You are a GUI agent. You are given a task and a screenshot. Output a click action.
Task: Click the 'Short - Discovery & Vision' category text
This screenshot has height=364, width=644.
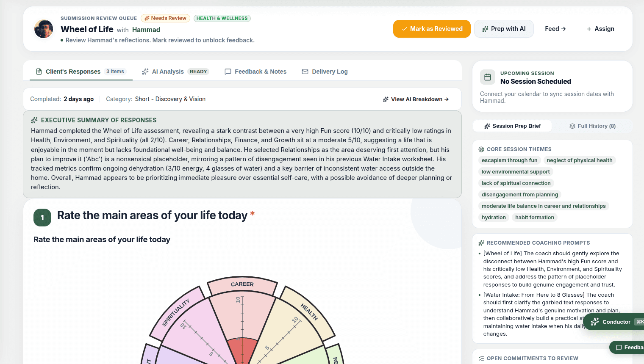[x=170, y=99]
